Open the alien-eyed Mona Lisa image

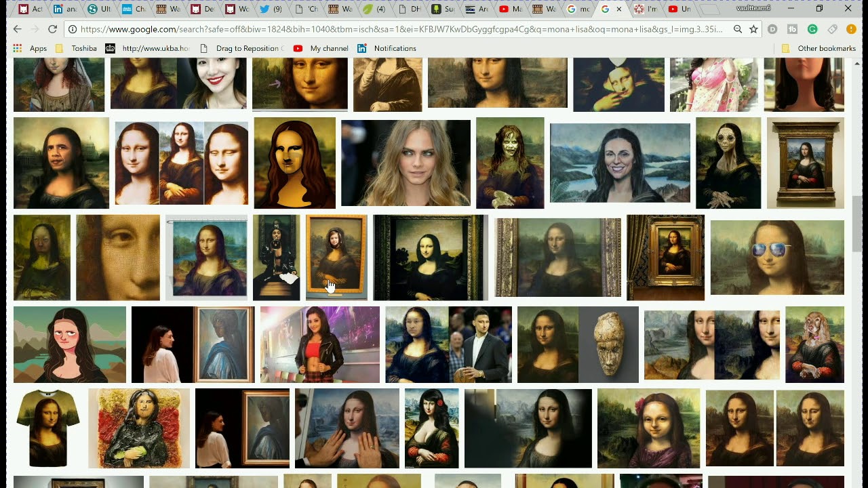[728, 163]
